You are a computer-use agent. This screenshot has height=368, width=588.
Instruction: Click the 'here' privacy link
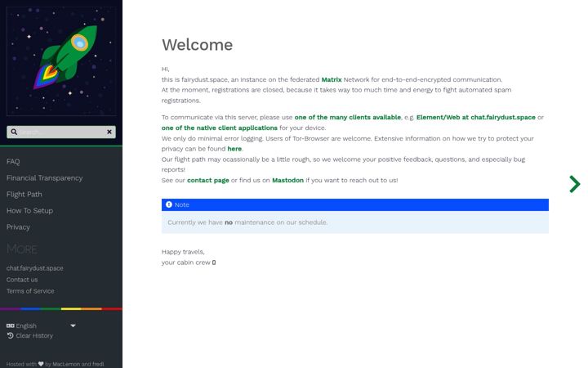tap(234, 149)
